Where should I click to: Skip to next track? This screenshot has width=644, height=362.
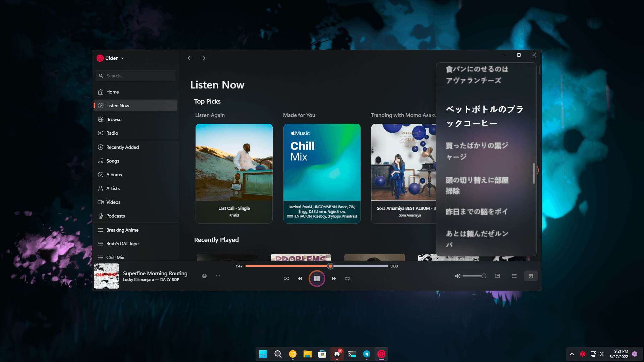(x=334, y=279)
